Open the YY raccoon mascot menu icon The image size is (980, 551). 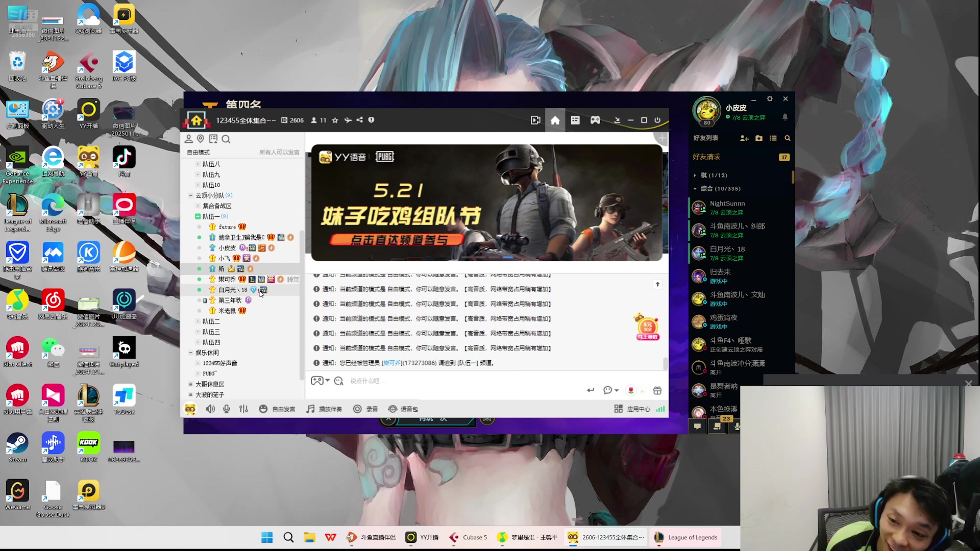coord(190,409)
